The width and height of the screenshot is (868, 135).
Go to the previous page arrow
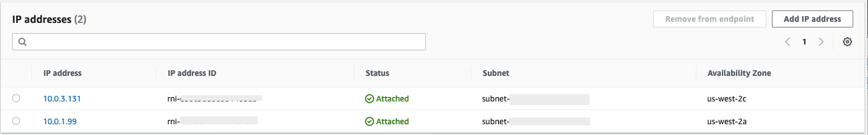click(788, 42)
